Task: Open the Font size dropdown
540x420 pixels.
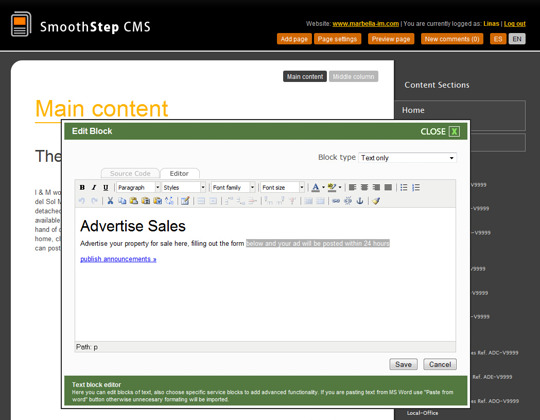Action: (x=282, y=187)
